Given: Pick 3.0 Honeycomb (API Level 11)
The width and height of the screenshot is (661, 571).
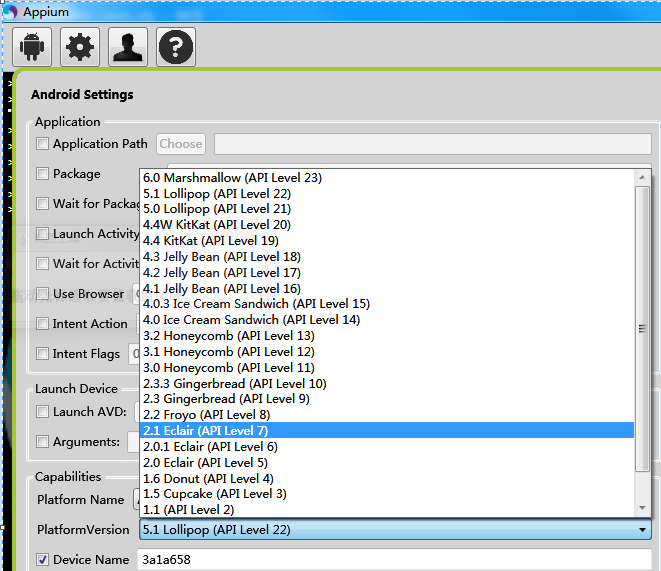Looking at the screenshot, I should 387,368.
